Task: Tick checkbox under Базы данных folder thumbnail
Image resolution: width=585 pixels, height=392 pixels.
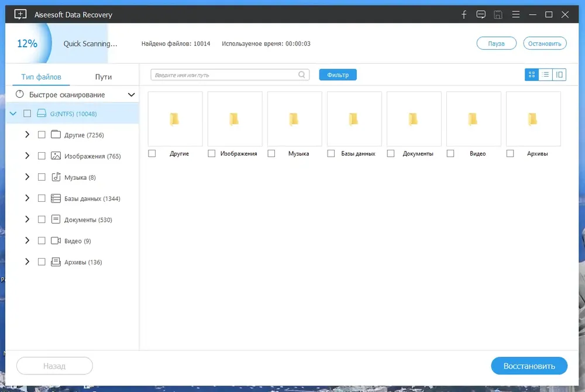Action: (331, 153)
